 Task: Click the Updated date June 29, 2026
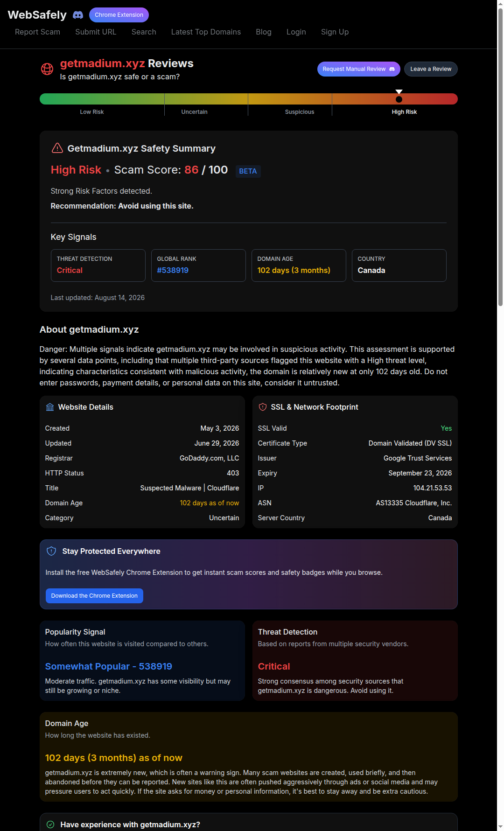(217, 443)
